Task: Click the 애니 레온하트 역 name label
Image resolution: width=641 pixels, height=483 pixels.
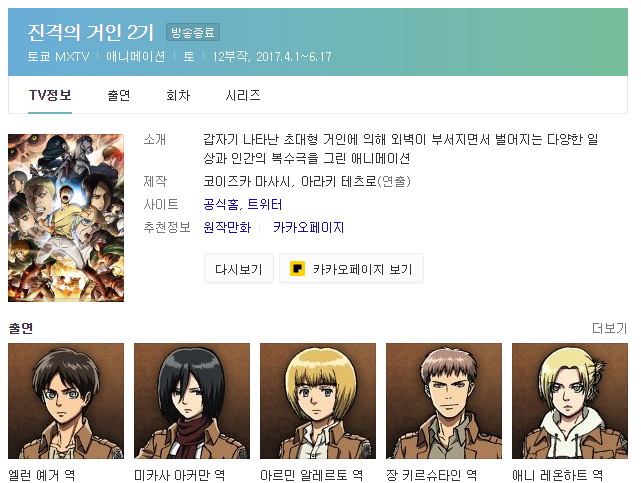Action: (557, 475)
